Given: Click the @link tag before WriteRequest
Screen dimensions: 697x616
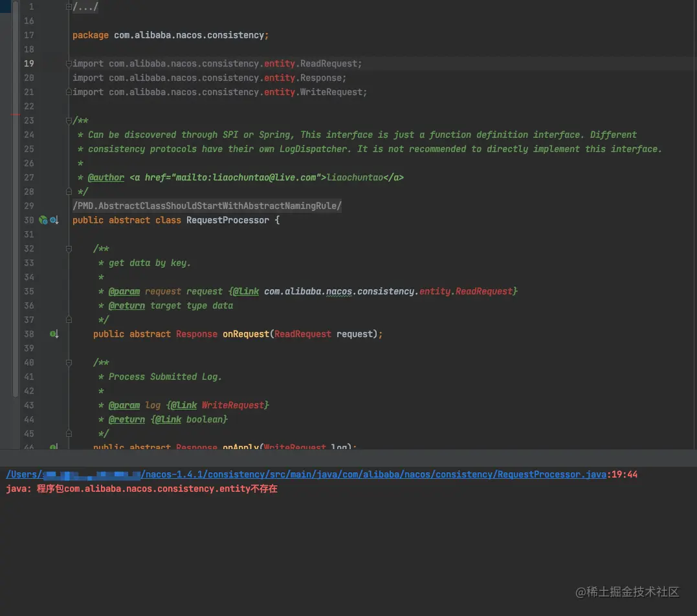Looking at the screenshot, I should click(184, 405).
